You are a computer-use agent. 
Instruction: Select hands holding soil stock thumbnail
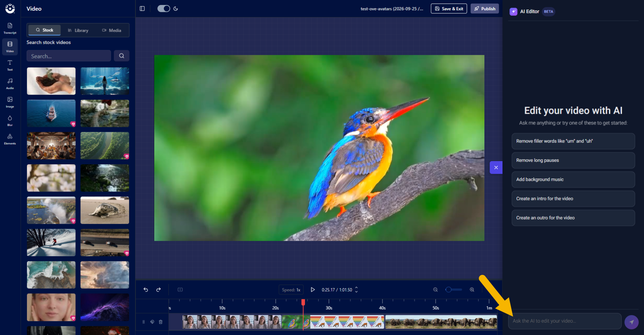coord(51,81)
